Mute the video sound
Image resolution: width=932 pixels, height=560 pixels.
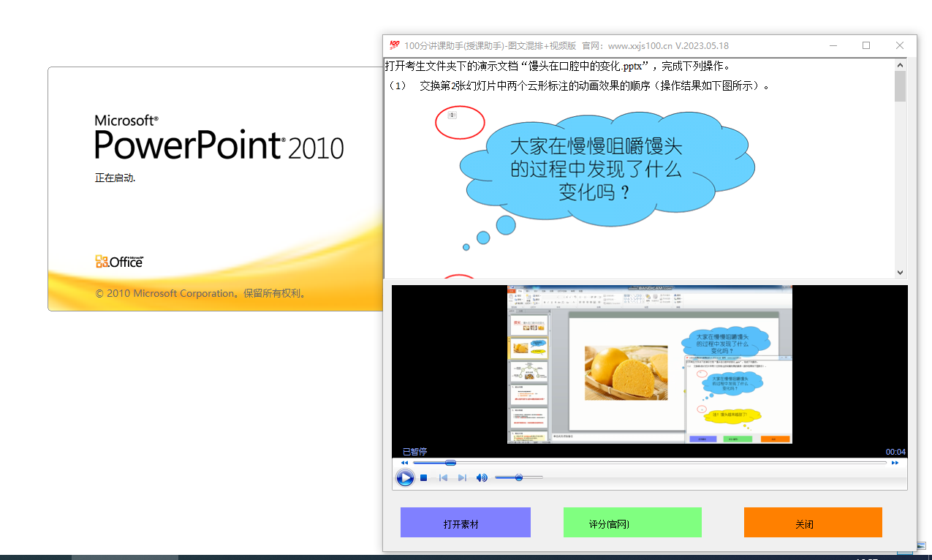(x=482, y=478)
